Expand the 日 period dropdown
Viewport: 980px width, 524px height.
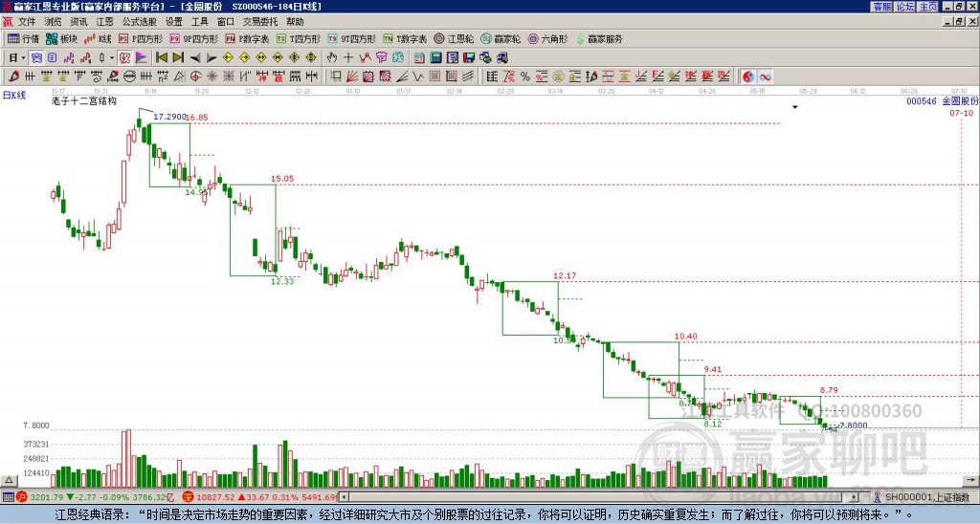[15, 57]
